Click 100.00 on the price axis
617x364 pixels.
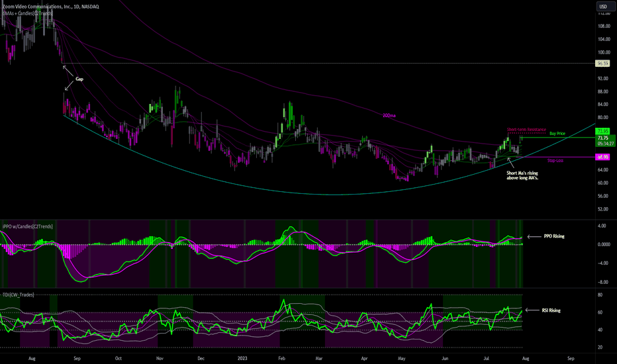[603, 52]
